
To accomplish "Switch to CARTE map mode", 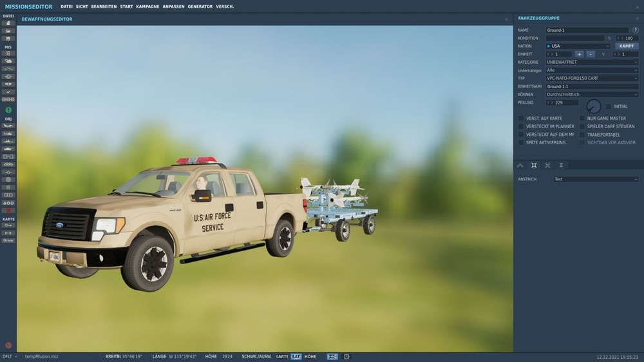I will tap(282, 357).
